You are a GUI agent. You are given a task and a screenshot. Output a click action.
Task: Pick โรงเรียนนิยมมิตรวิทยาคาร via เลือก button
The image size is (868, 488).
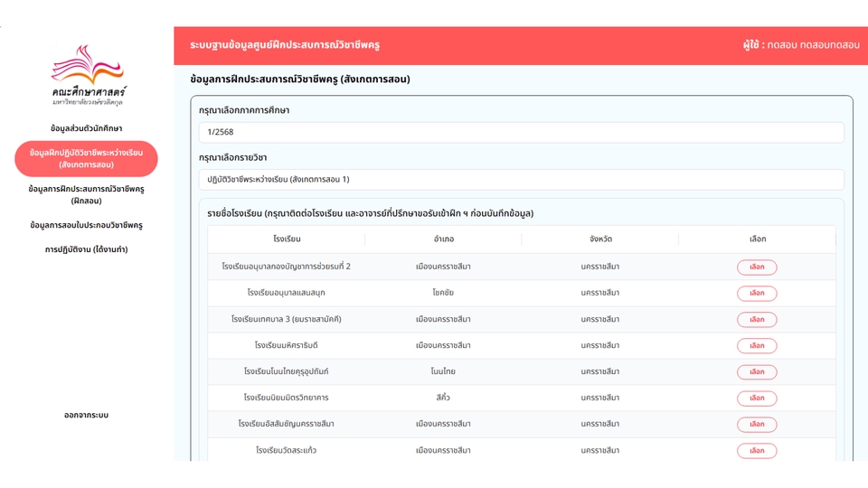coord(757,399)
